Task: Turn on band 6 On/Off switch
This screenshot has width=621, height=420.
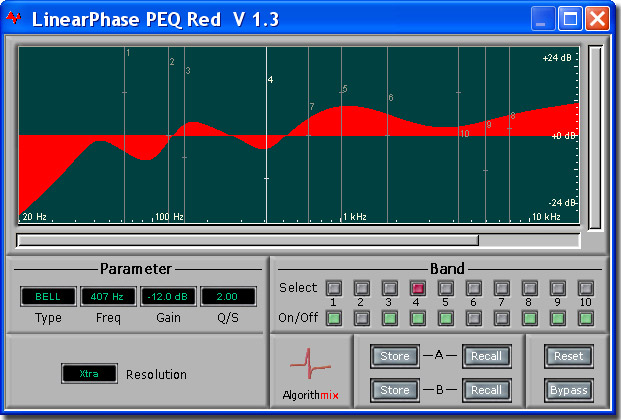Action: (474, 318)
